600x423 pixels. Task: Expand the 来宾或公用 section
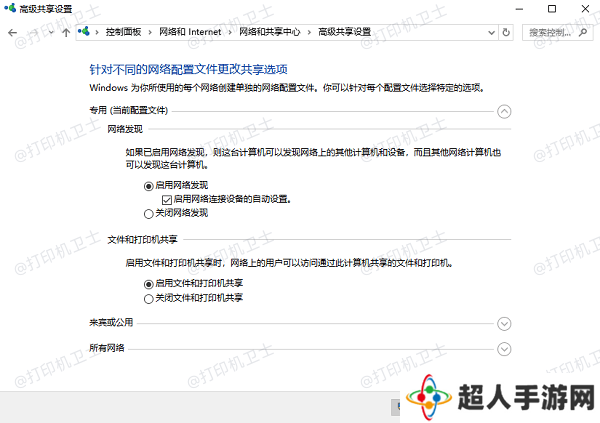click(504, 323)
